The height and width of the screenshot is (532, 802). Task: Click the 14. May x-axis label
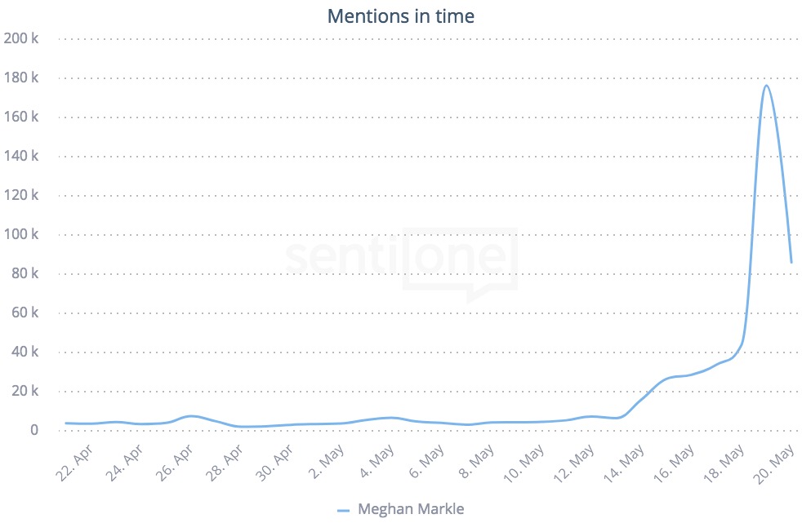pyautogui.click(x=625, y=463)
